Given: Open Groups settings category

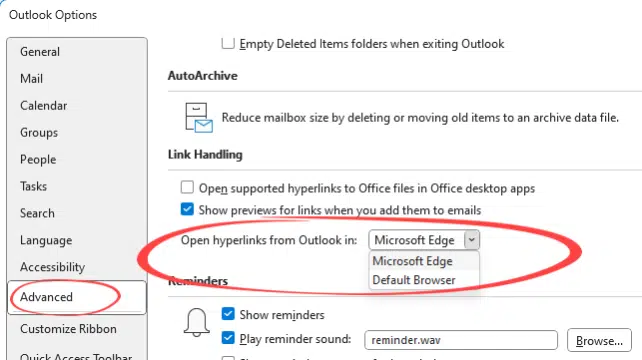Looking at the screenshot, I should [x=39, y=133].
